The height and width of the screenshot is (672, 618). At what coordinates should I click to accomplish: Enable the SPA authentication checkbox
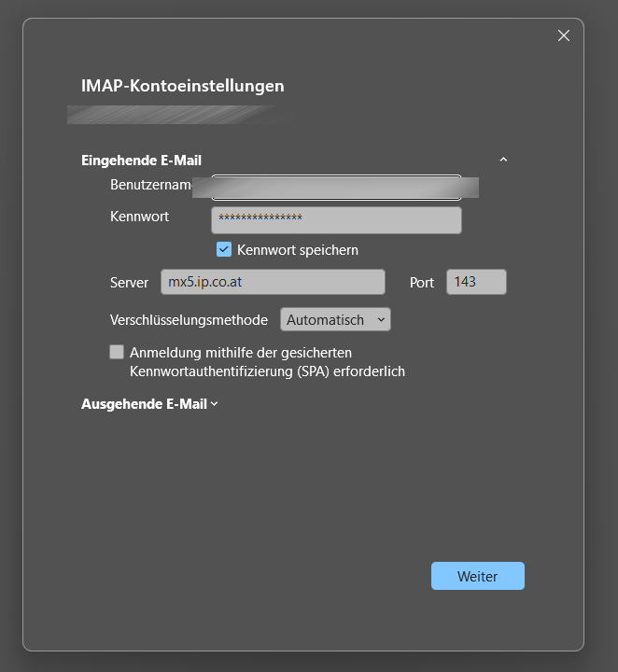[x=117, y=353]
